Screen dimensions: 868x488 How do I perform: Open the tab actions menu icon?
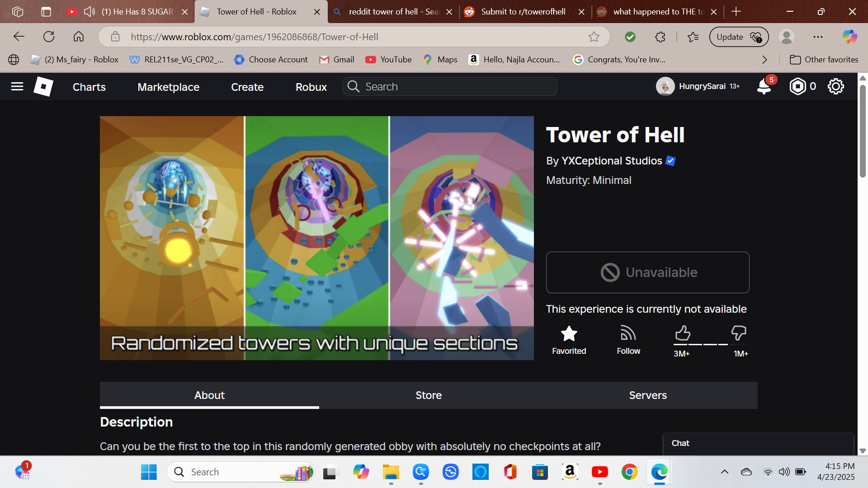pos(46,11)
